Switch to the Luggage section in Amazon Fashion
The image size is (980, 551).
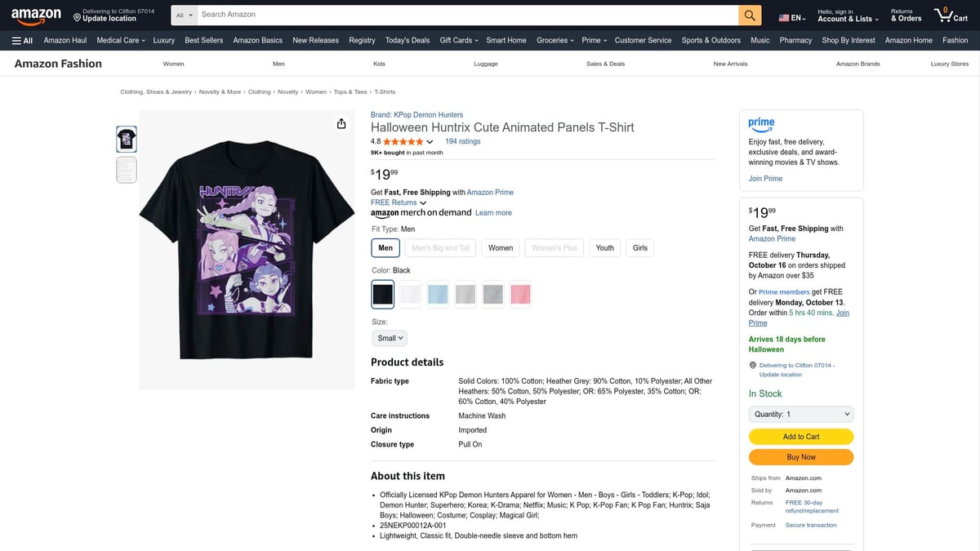pos(485,63)
